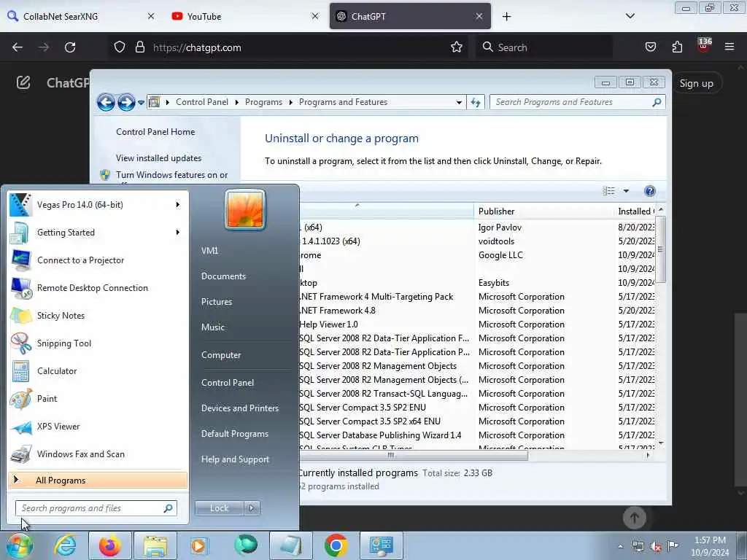The image size is (747, 560).
Task: Open VM1 user folder link
Action: (x=209, y=251)
